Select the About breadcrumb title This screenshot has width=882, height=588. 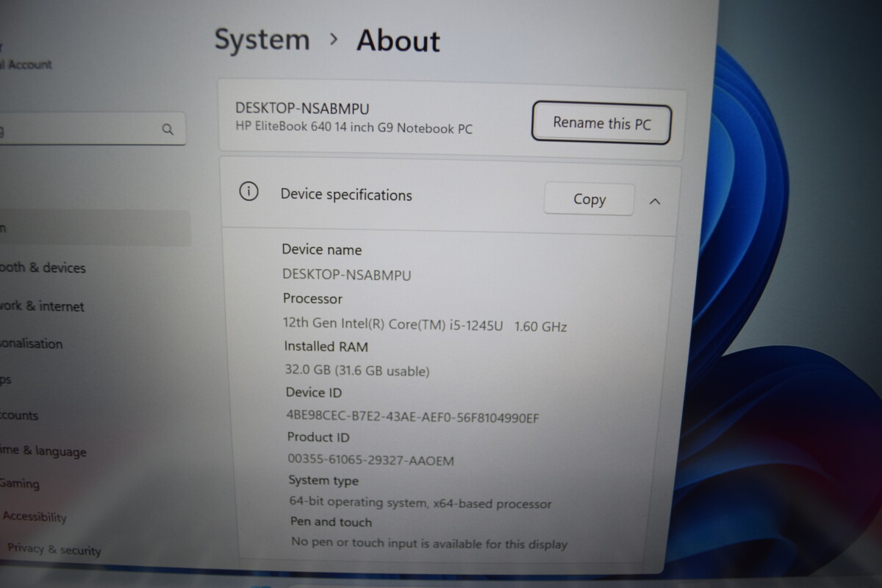[x=398, y=40]
